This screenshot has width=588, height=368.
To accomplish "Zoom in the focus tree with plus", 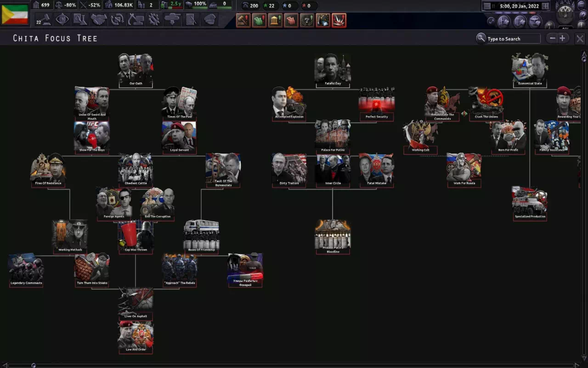I will click(562, 39).
